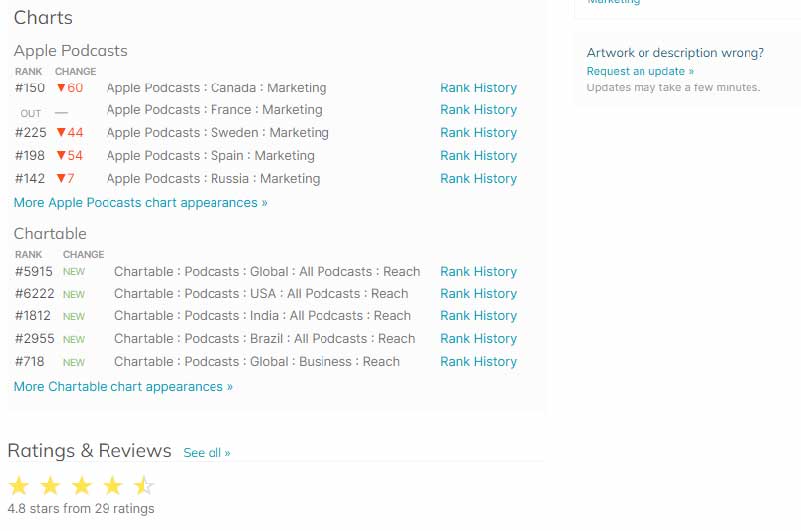
Task: Click the #1812 rank value
Action: pos(33,316)
